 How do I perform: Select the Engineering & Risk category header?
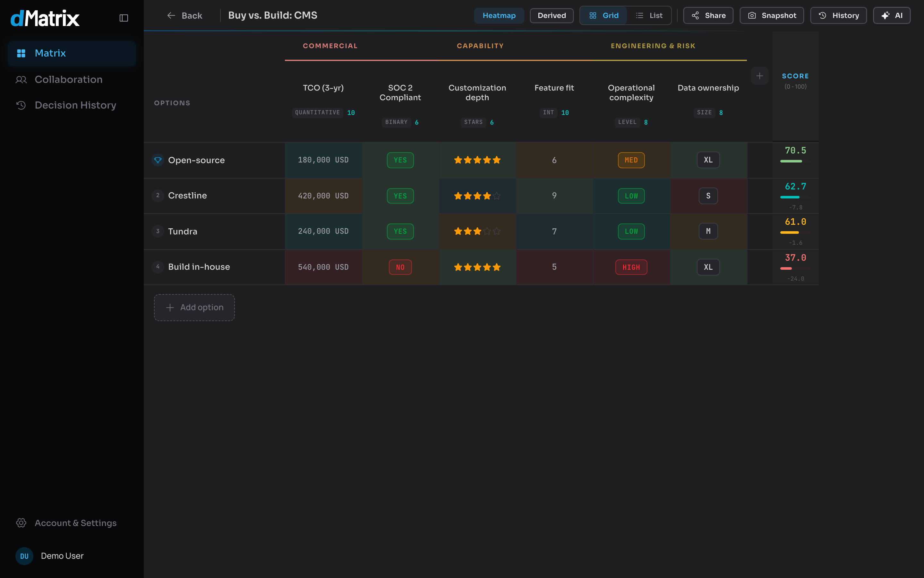click(x=653, y=46)
